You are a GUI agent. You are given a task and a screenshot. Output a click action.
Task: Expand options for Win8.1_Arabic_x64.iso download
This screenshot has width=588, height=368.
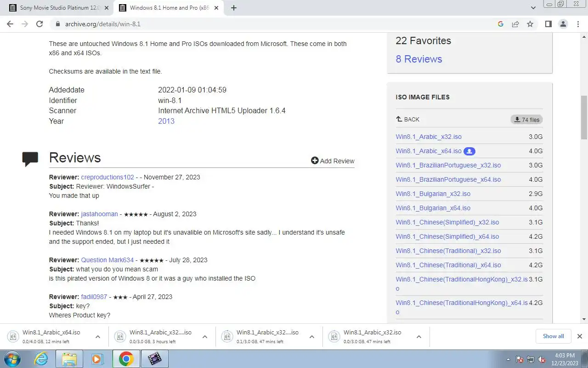point(97,337)
